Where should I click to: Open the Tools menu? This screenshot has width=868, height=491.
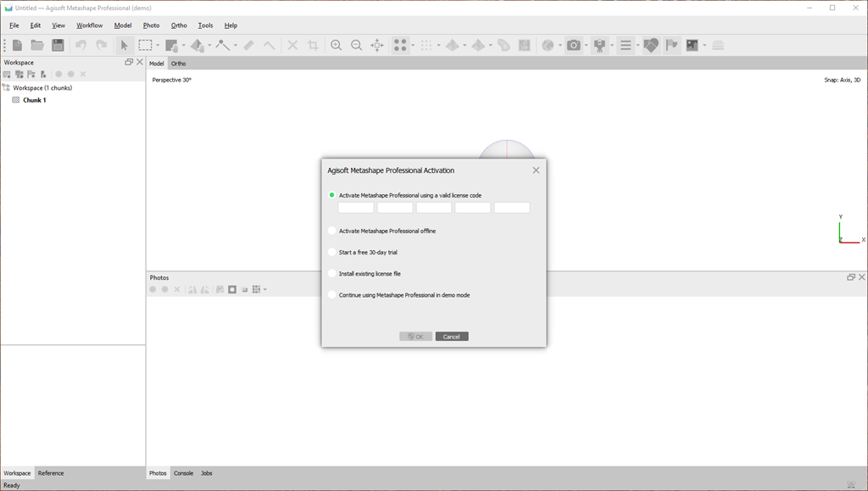coord(205,25)
